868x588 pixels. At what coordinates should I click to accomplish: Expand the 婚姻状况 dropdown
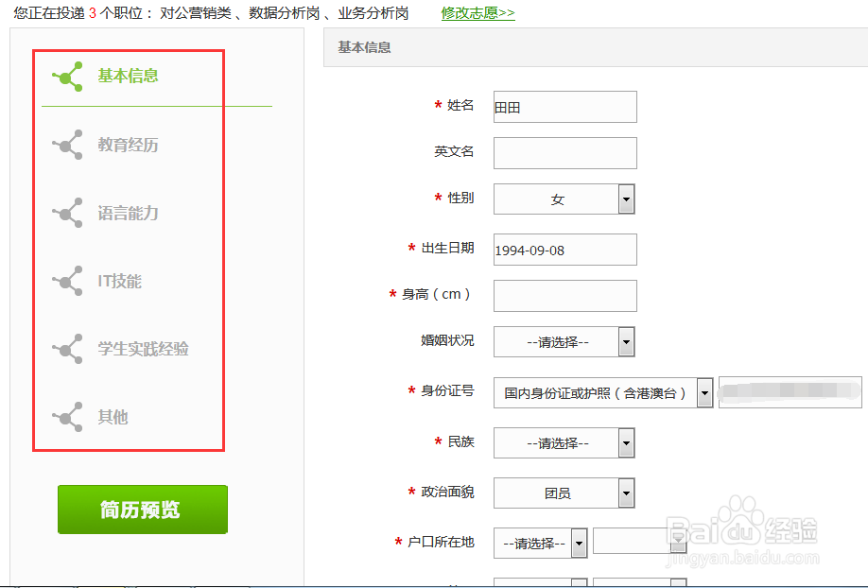tap(564, 342)
